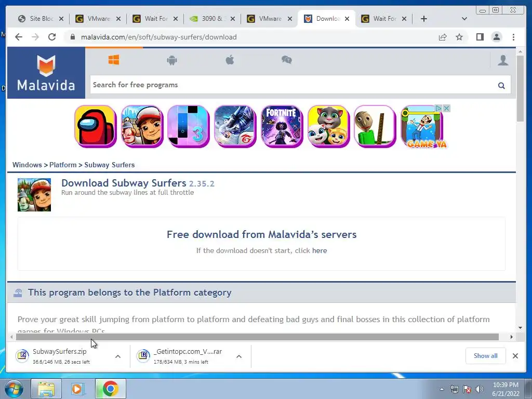This screenshot has height=399, width=532.
Task: Select the Apple platform icon
Action: tap(230, 60)
